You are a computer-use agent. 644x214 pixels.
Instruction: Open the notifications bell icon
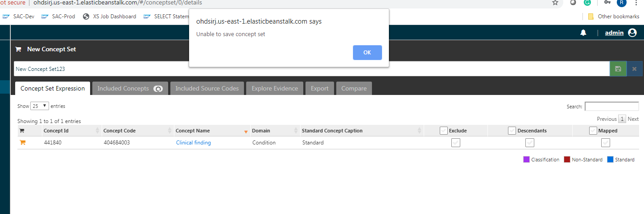coord(583,33)
